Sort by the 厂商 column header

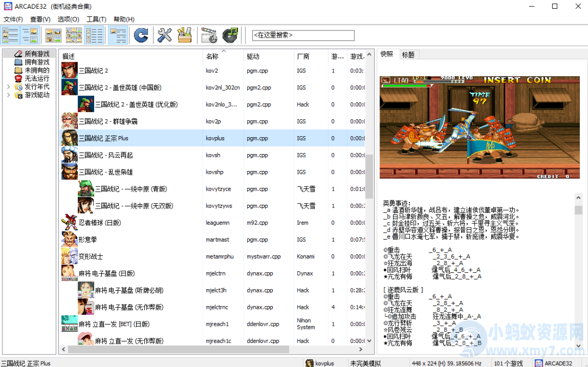click(x=311, y=56)
